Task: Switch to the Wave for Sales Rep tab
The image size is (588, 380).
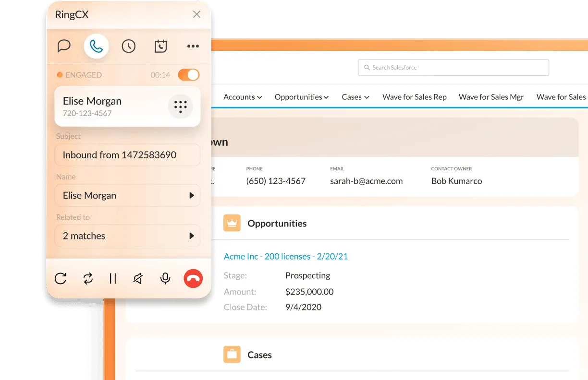Action: pos(414,97)
